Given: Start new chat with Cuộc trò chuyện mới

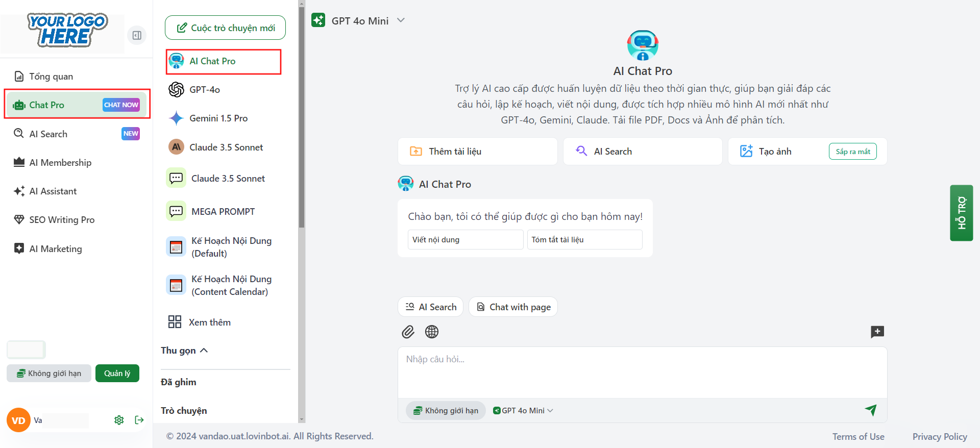Looking at the screenshot, I should coord(225,28).
